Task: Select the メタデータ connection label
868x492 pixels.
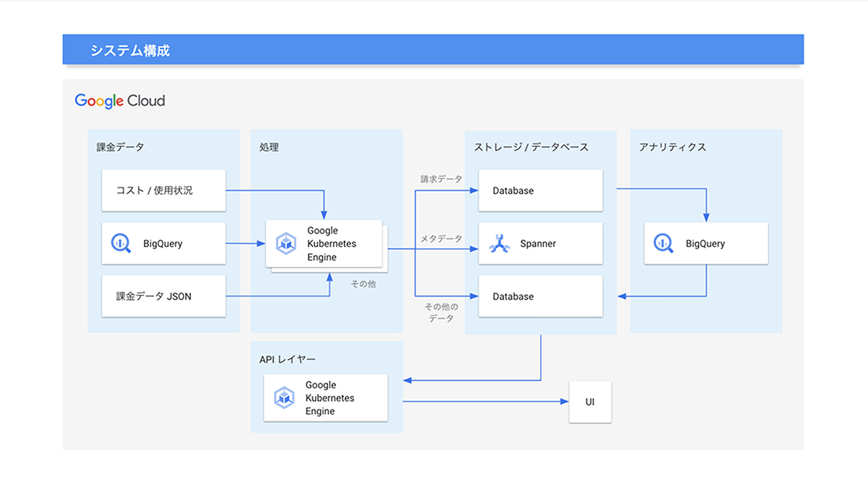Action: (x=440, y=238)
